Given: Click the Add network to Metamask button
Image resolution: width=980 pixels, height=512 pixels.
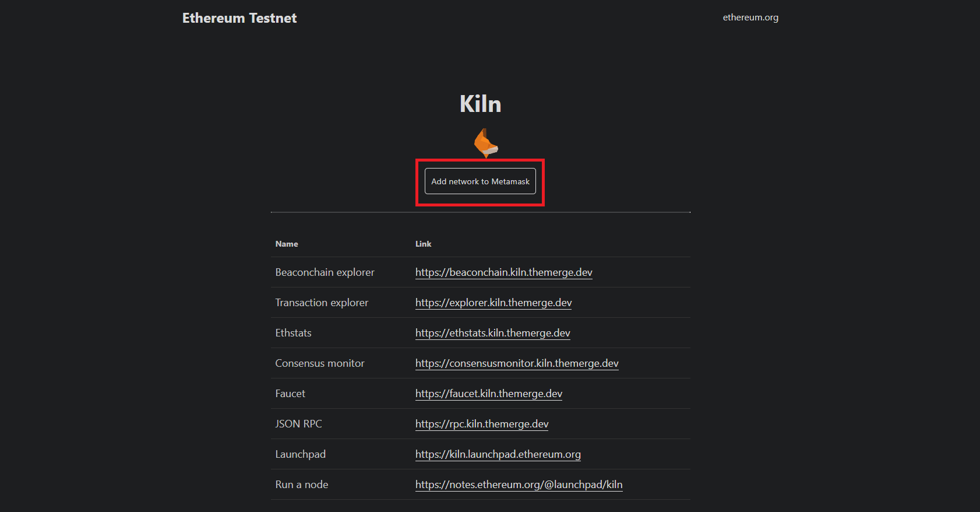Looking at the screenshot, I should [480, 181].
